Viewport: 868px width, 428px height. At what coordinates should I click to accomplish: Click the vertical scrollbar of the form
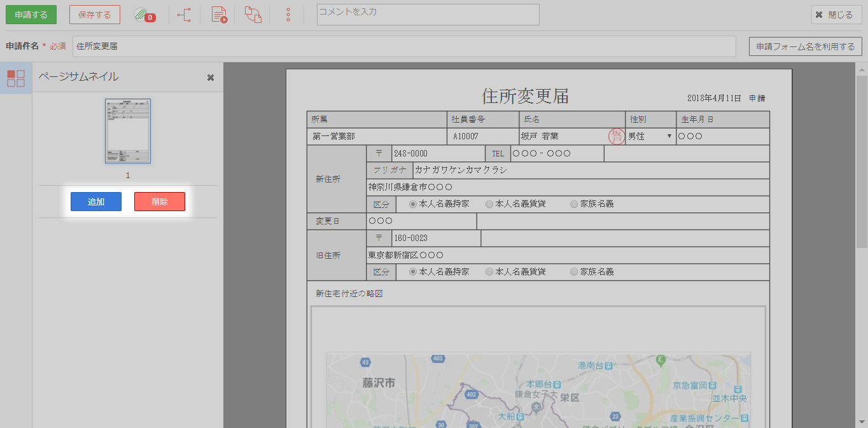[x=862, y=162]
